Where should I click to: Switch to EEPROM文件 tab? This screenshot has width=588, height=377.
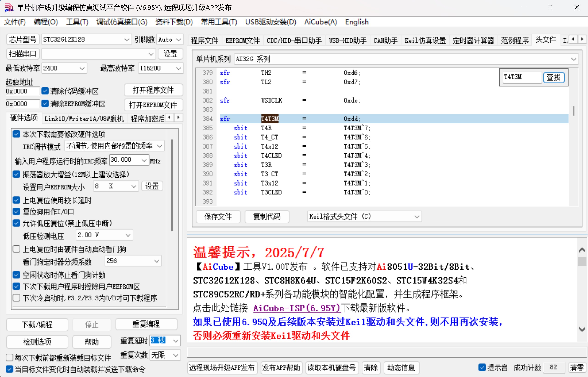point(242,40)
